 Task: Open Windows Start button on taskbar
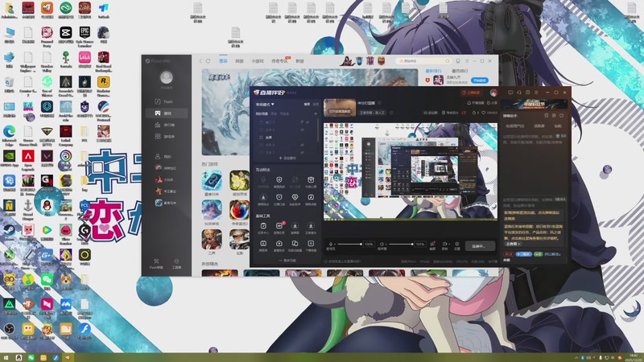tap(6, 358)
